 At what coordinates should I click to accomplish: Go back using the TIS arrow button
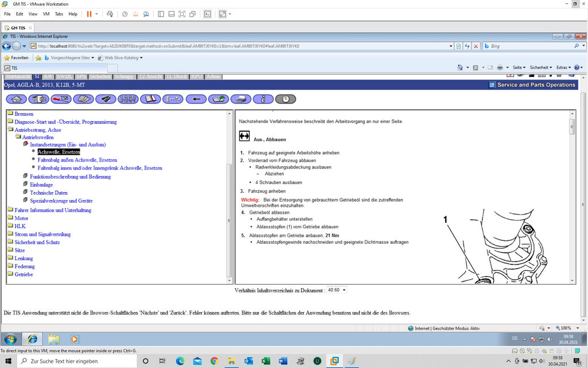click(196, 99)
